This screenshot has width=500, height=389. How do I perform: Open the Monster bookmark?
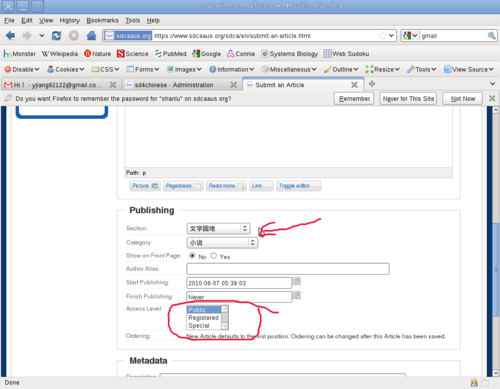tap(19, 54)
